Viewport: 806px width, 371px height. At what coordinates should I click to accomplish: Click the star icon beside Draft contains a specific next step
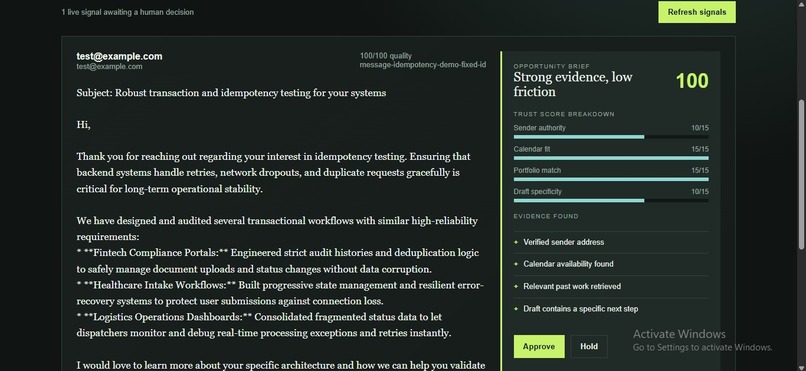pos(516,309)
